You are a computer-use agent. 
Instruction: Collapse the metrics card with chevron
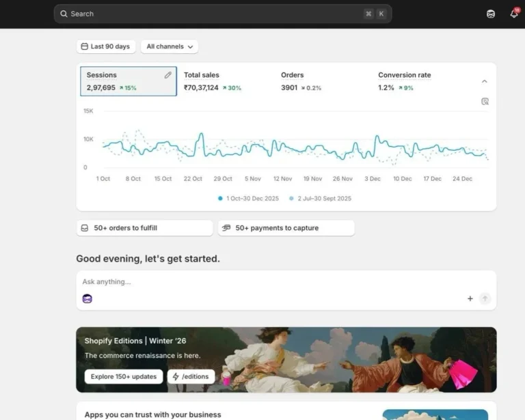(x=485, y=81)
